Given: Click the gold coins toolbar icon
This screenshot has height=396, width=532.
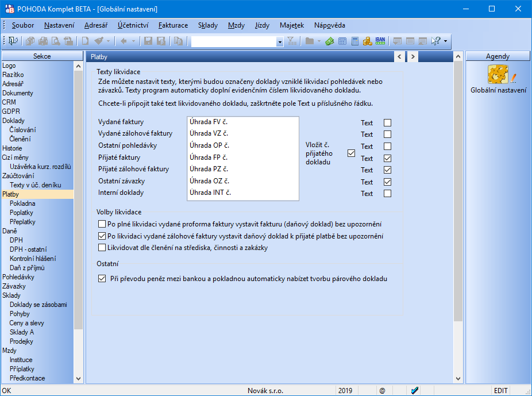Looking at the screenshot, I should point(368,41).
